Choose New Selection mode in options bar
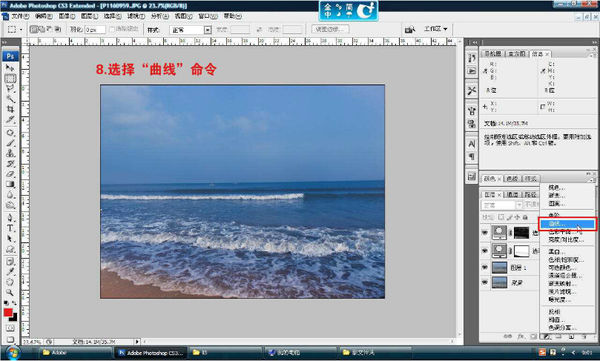600x361 pixels. tap(34, 29)
